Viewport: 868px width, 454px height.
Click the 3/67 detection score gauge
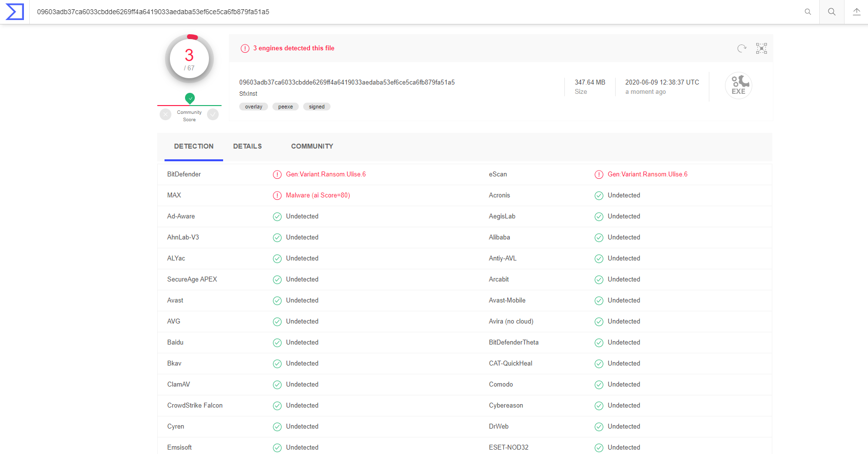(x=189, y=59)
